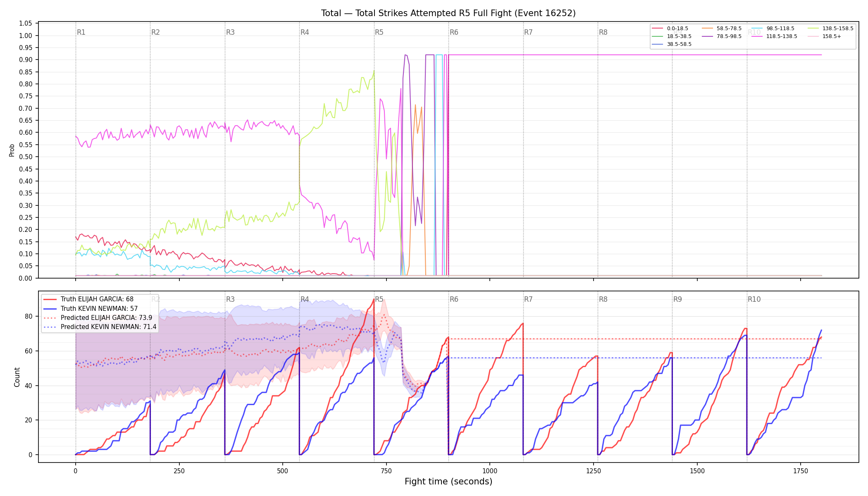Screen dimensions: 868x496
Task: Click the 20 tick on the Count axis
Action: (29, 420)
